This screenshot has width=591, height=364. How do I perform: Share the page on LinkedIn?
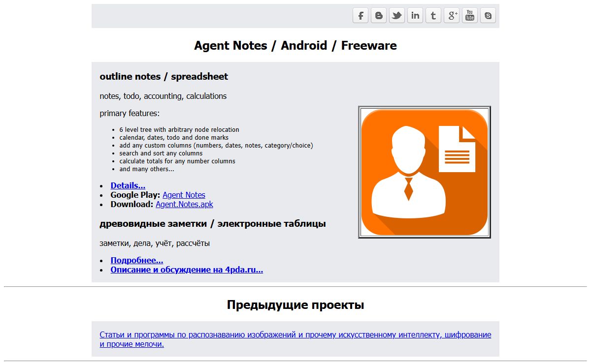pos(415,15)
